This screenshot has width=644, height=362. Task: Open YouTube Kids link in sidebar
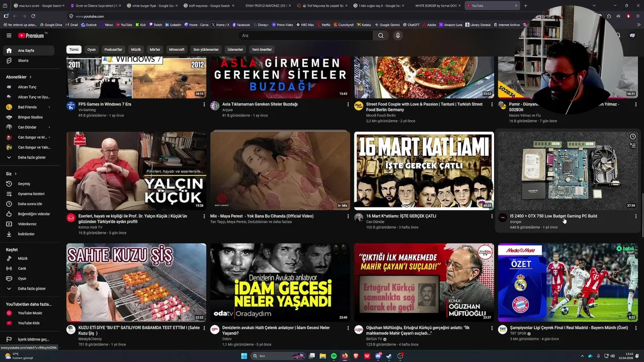point(28,323)
